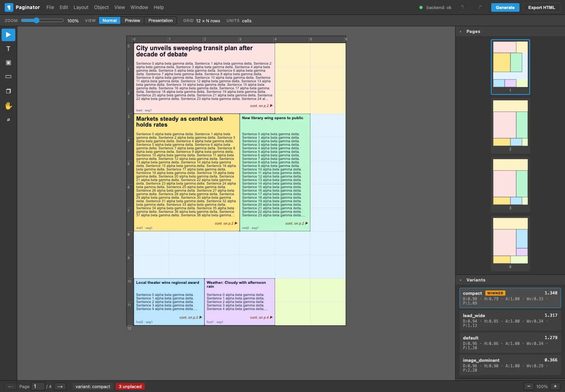Select the arrow selection tool
The height and width of the screenshot is (392, 565).
coord(8,35)
